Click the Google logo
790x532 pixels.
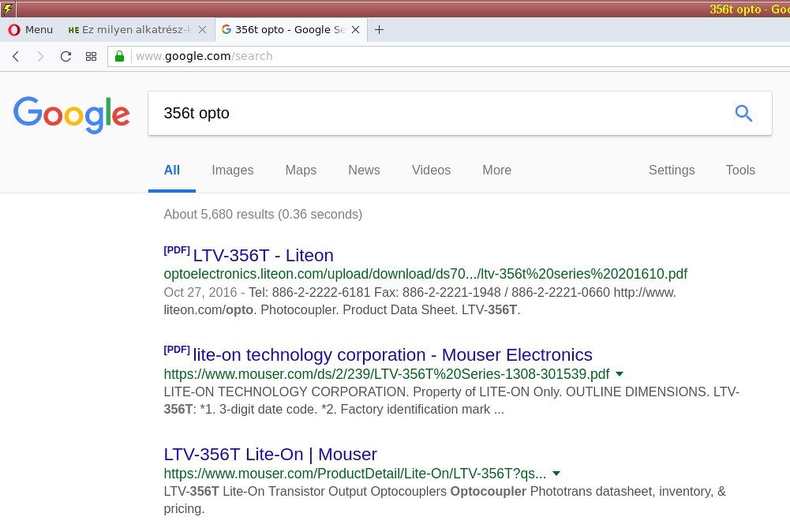click(72, 114)
